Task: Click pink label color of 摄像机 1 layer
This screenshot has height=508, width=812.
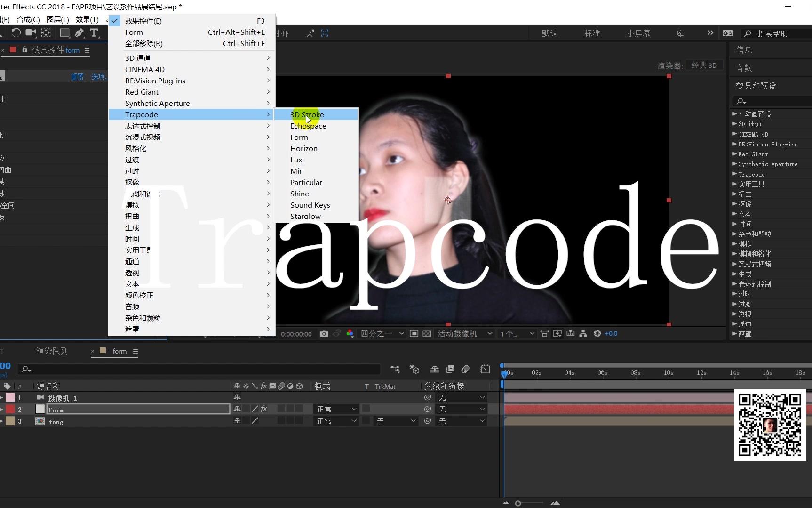Action: point(10,397)
